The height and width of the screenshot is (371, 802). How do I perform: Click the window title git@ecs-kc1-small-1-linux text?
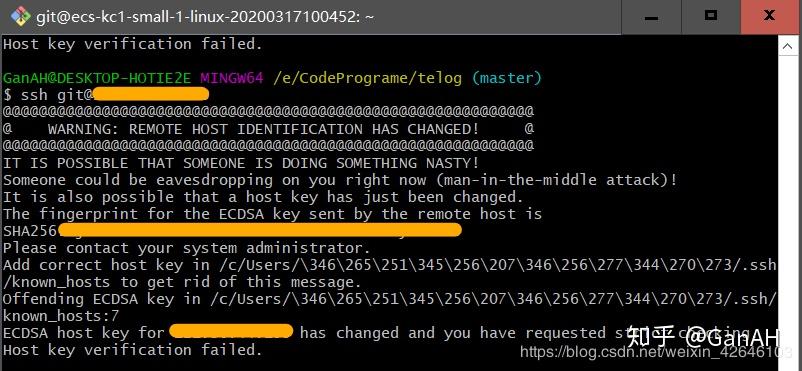205,17
